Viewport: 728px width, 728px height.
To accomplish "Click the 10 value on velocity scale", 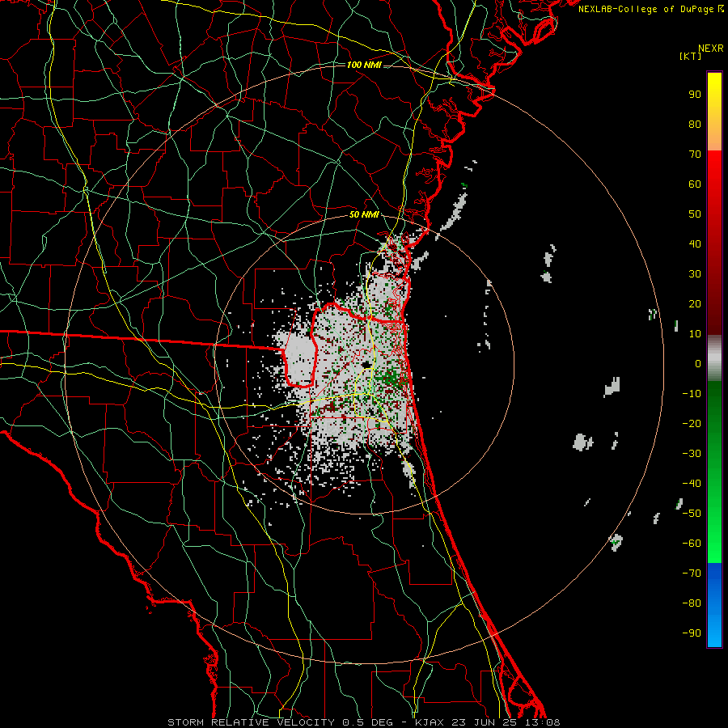I will coord(695,334).
